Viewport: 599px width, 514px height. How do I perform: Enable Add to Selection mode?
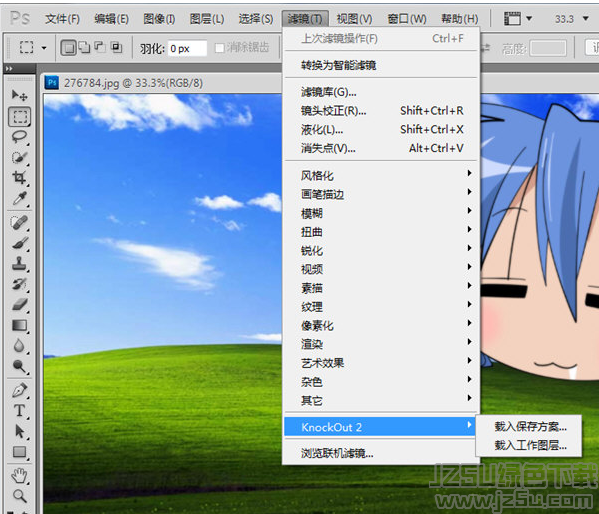(84, 47)
